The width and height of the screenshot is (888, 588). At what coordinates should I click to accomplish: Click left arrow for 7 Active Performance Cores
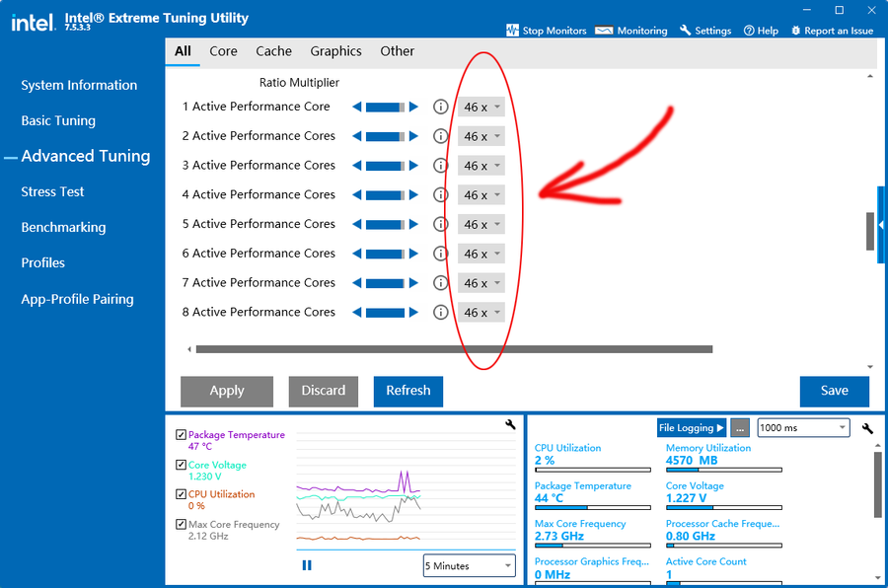tap(357, 283)
